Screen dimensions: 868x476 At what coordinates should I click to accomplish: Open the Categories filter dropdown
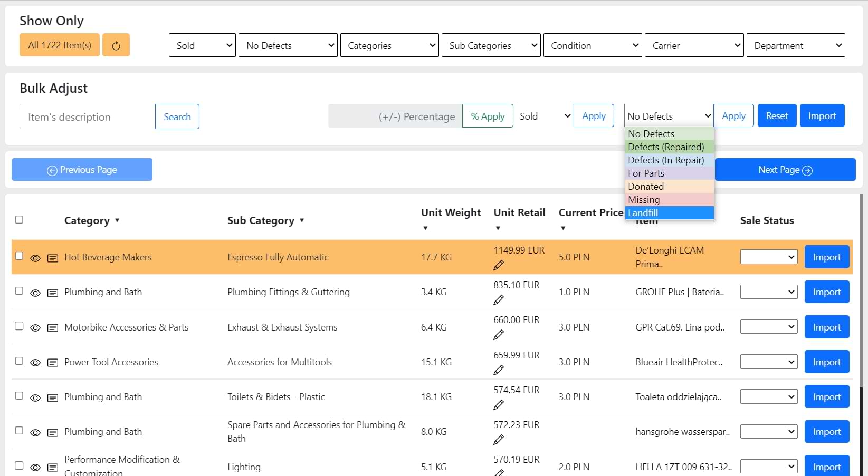pos(389,45)
